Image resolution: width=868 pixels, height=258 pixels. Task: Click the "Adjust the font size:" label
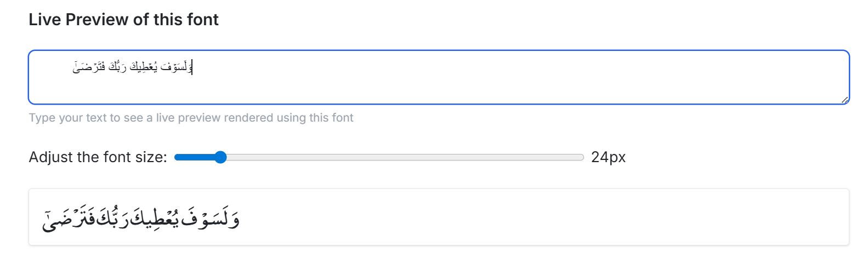[x=98, y=158]
